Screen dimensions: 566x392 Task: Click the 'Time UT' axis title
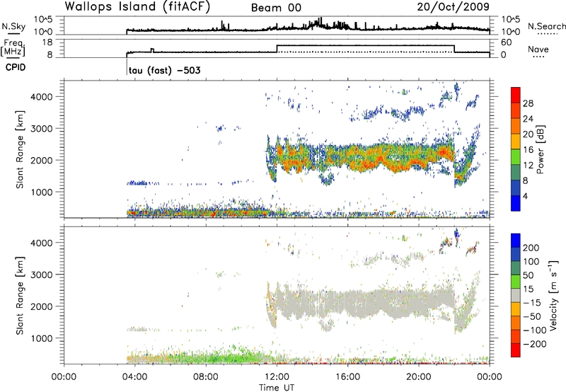tap(277, 388)
